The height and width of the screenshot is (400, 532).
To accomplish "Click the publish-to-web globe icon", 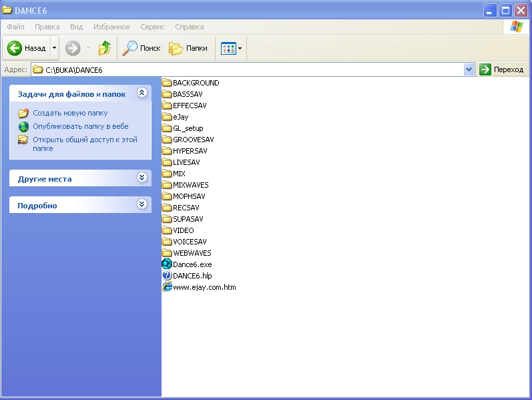I will (23, 127).
